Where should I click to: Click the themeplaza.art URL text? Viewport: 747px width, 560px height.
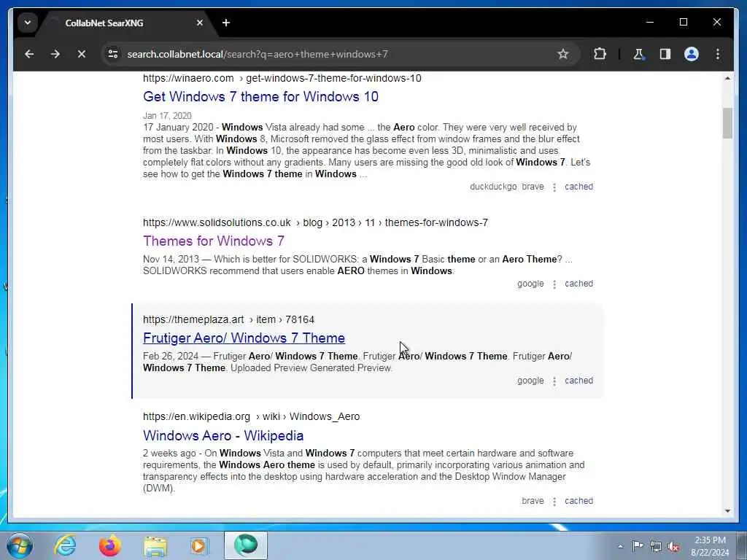[x=193, y=319]
